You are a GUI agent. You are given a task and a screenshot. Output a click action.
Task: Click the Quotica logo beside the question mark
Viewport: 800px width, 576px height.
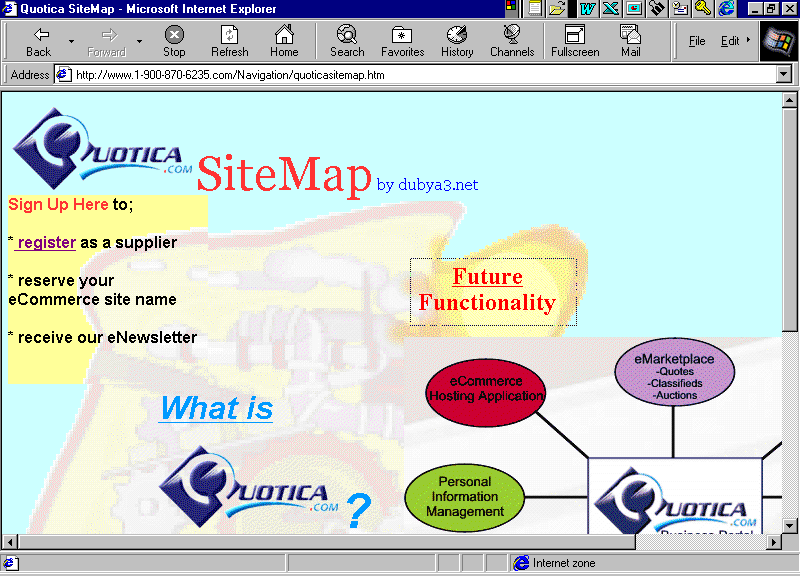coord(249,487)
